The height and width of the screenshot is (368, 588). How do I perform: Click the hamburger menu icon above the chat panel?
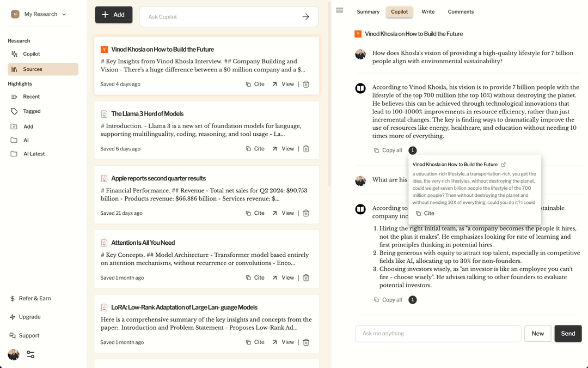tap(340, 10)
